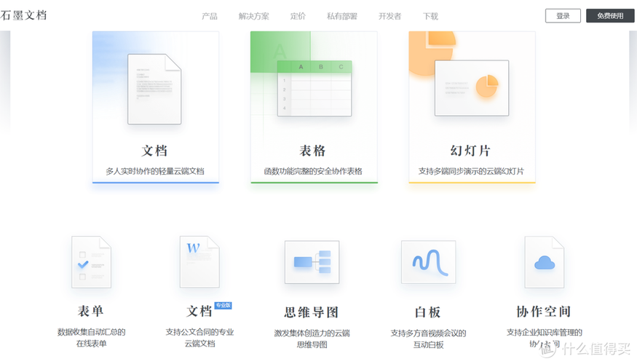637x364 pixels.
Task: Click the 专业版 badge
Action: 223,305
